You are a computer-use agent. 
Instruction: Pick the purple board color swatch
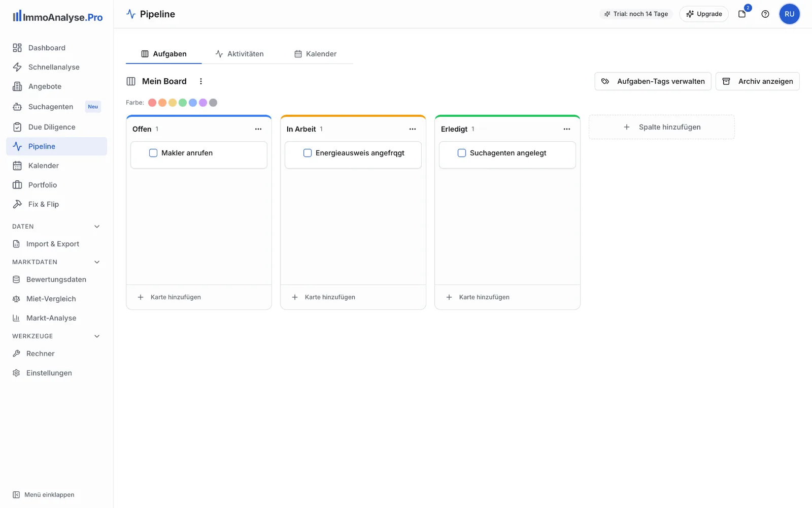click(x=203, y=103)
